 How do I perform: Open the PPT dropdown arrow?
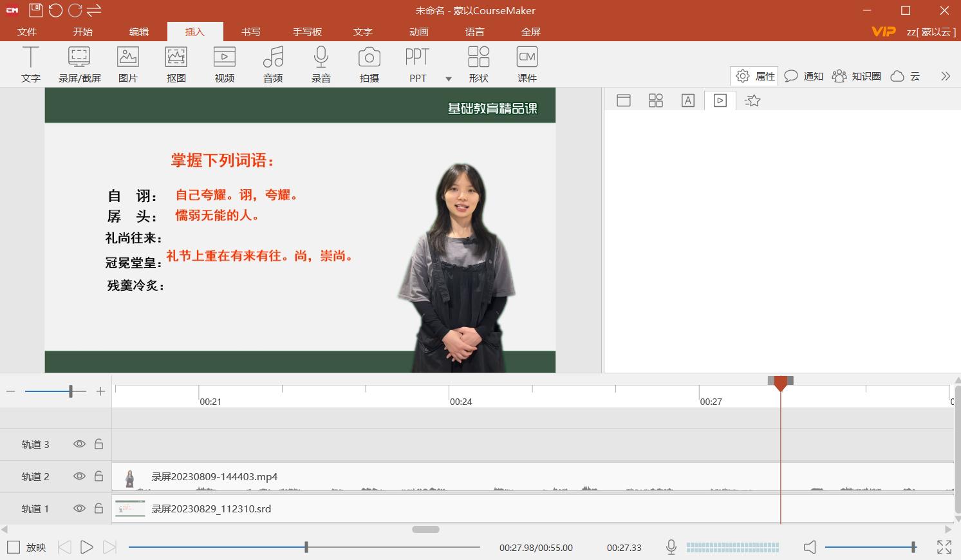[x=449, y=79]
